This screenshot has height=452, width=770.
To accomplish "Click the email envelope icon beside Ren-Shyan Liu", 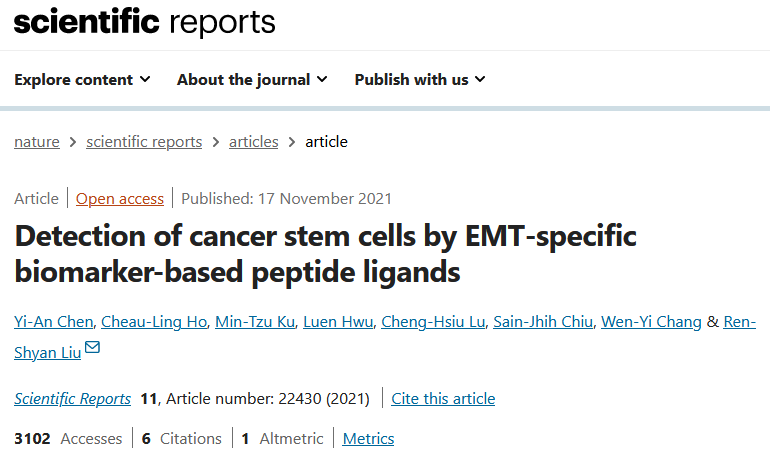I will [x=92, y=347].
